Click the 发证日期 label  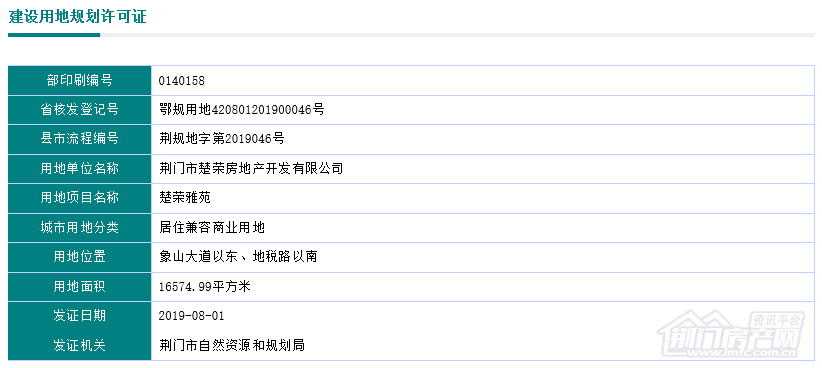pos(80,316)
